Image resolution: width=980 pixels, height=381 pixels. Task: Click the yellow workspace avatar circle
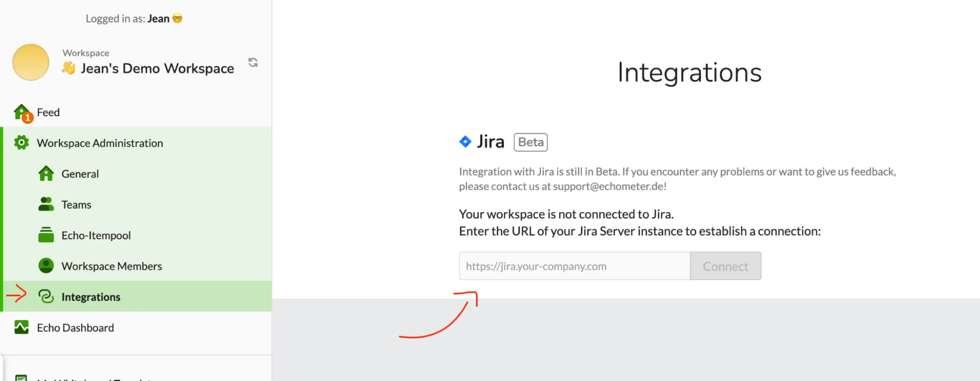(x=31, y=62)
